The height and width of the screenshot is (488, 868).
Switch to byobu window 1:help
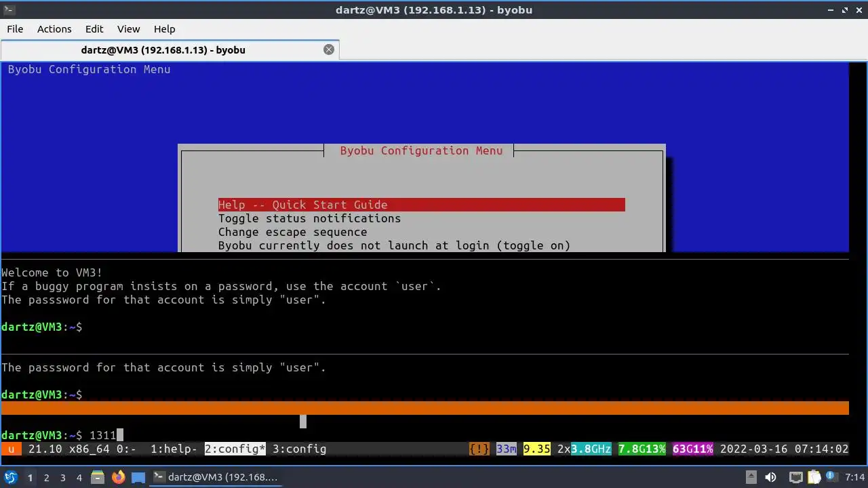tap(174, 449)
